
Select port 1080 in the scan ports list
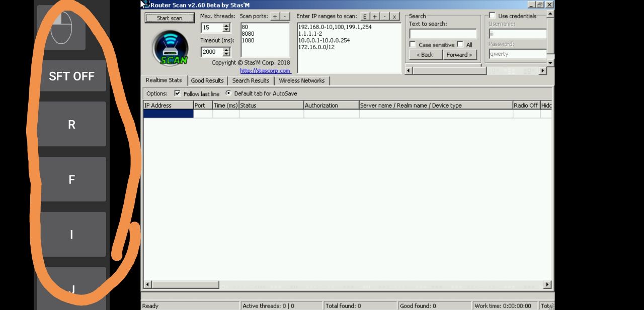coord(248,40)
